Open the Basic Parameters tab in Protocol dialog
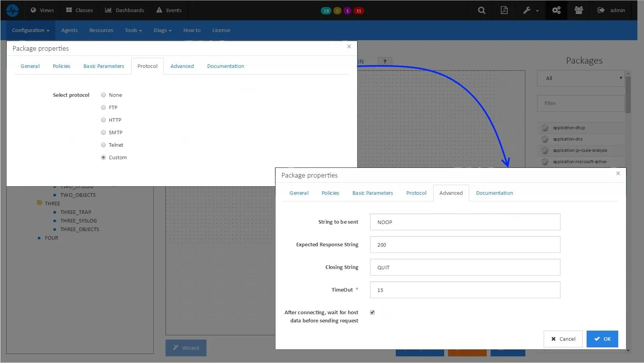644x363 pixels. (x=103, y=66)
